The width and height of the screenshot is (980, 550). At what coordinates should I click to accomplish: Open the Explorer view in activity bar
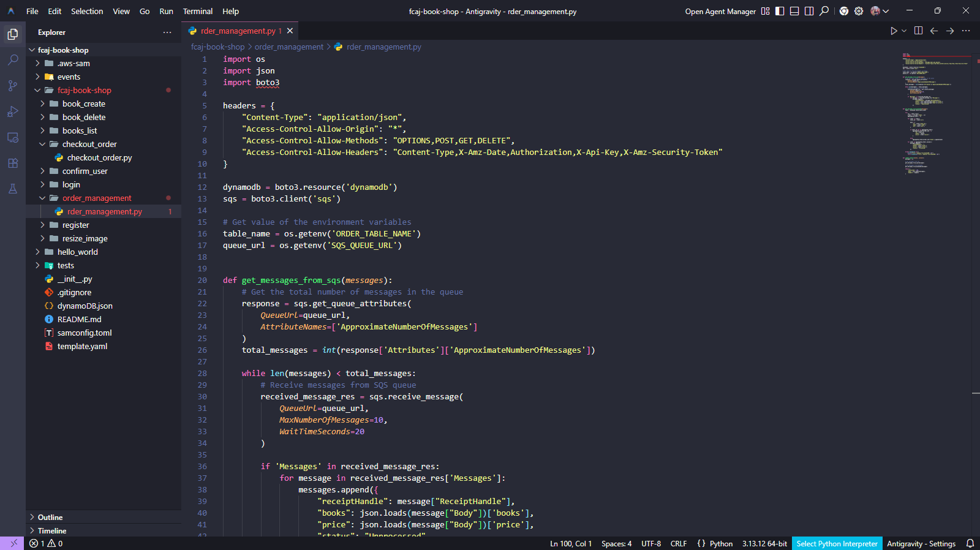click(12, 34)
